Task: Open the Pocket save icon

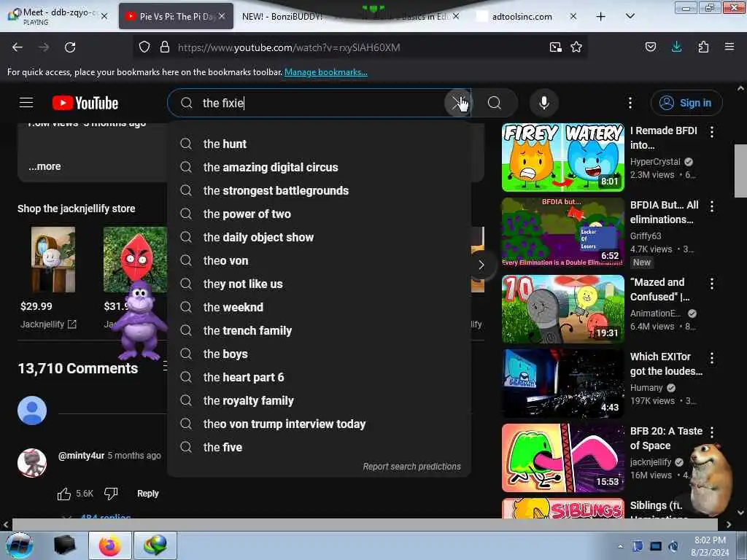Action: (650, 47)
